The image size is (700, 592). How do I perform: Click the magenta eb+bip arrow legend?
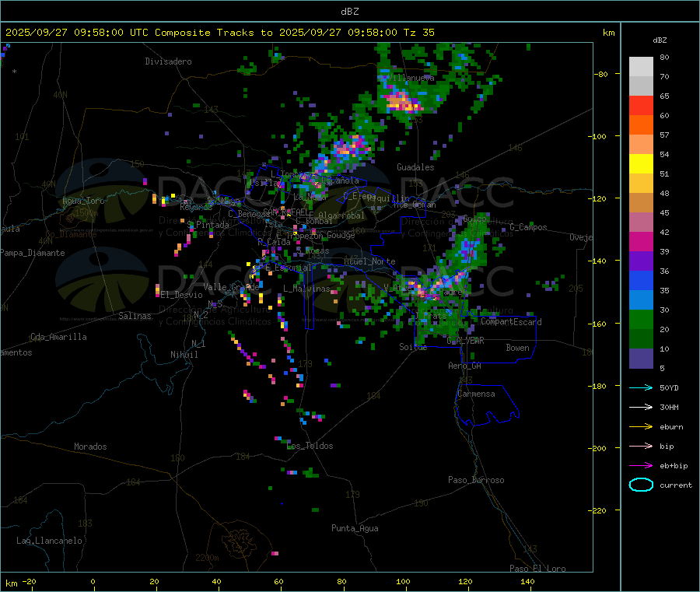(x=641, y=465)
